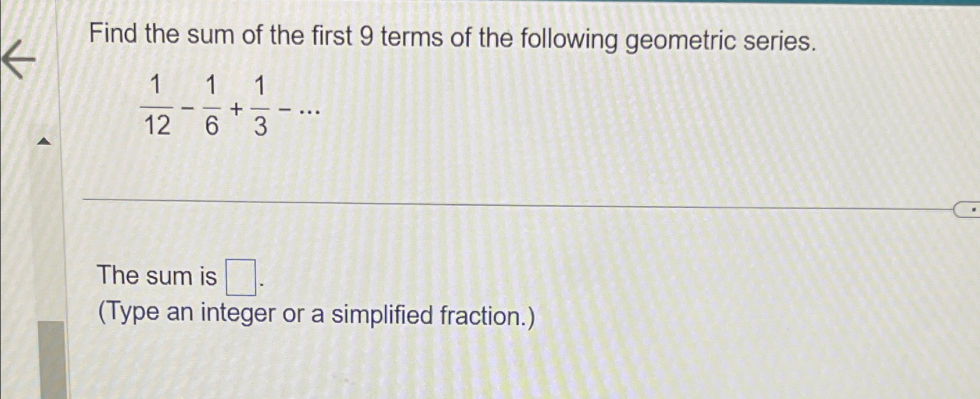Viewport: 980px width, 399px height.
Task: Click the text reading 'The sum is'
Action: 154,277
